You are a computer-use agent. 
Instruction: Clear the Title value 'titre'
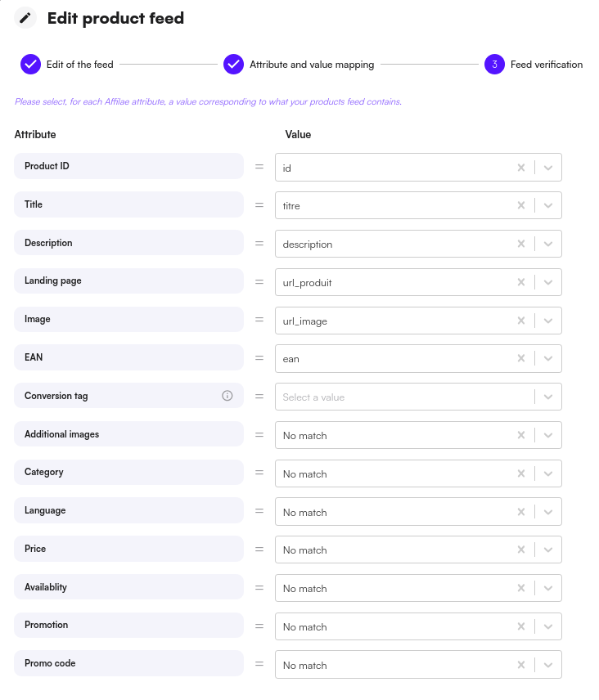(x=520, y=206)
